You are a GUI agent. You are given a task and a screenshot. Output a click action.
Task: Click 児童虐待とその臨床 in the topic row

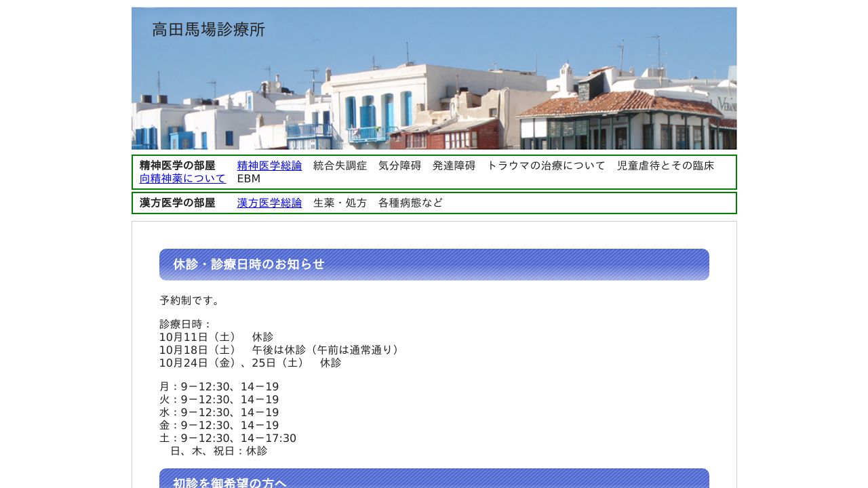tap(665, 165)
